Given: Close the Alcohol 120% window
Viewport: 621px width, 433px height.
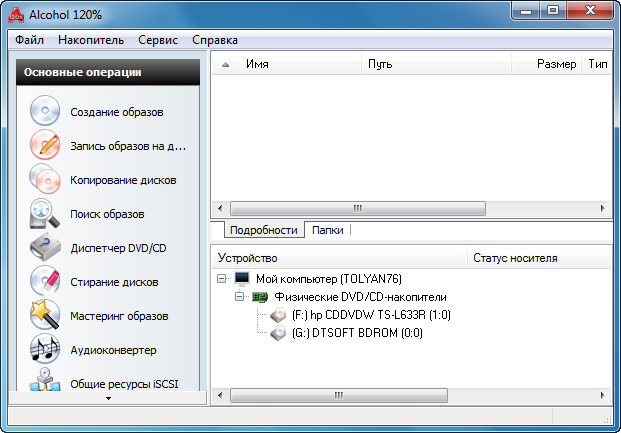Looking at the screenshot, I should 590,11.
